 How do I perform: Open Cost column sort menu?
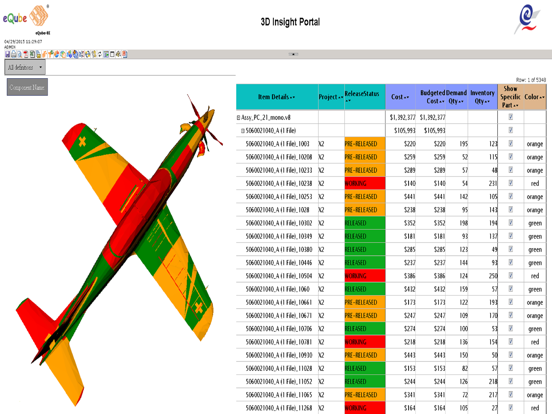[407, 98]
